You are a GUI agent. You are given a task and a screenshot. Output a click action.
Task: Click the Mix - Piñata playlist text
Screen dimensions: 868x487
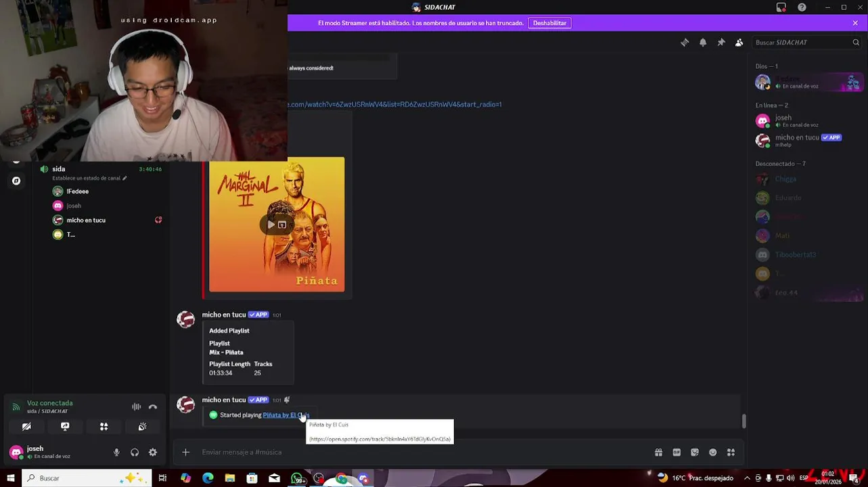click(x=226, y=352)
